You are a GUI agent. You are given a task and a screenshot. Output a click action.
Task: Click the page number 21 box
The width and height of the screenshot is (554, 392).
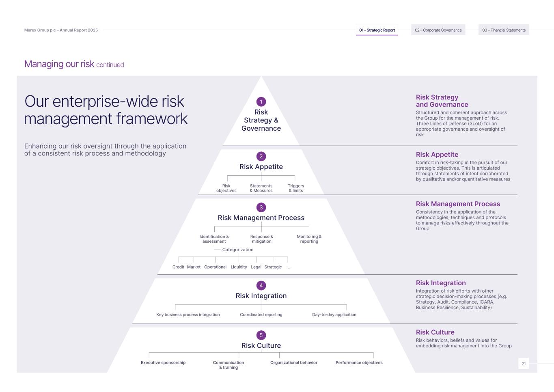[x=524, y=364]
